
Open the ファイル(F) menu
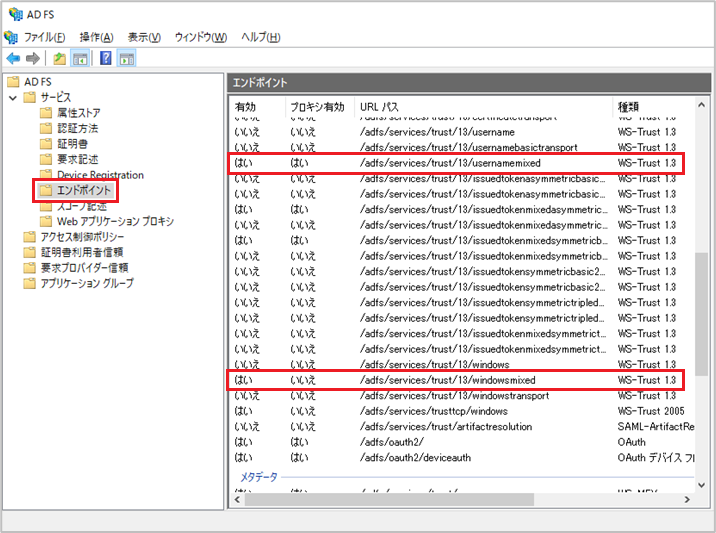coord(44,37)
